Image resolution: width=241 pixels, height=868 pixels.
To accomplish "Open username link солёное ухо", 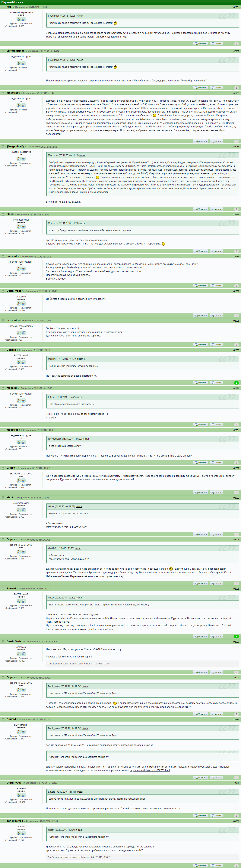I will (15, 821).
